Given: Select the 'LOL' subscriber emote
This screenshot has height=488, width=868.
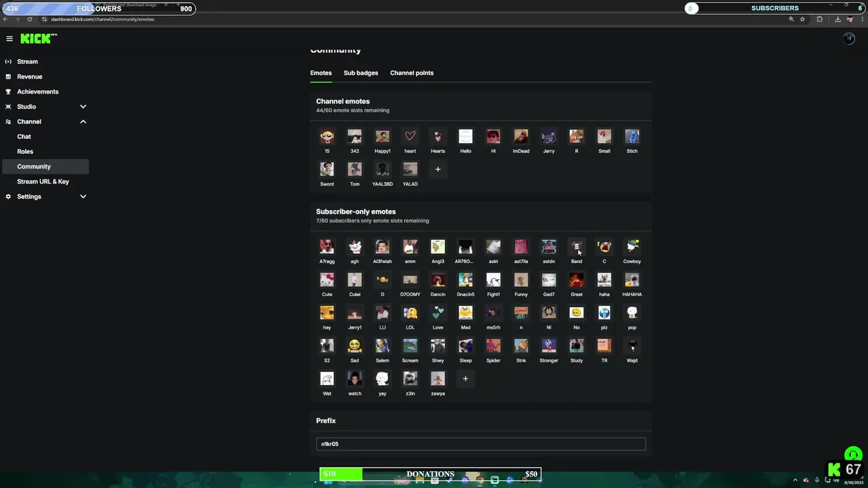Looking at the screenshot, I should tap(410, 313).
